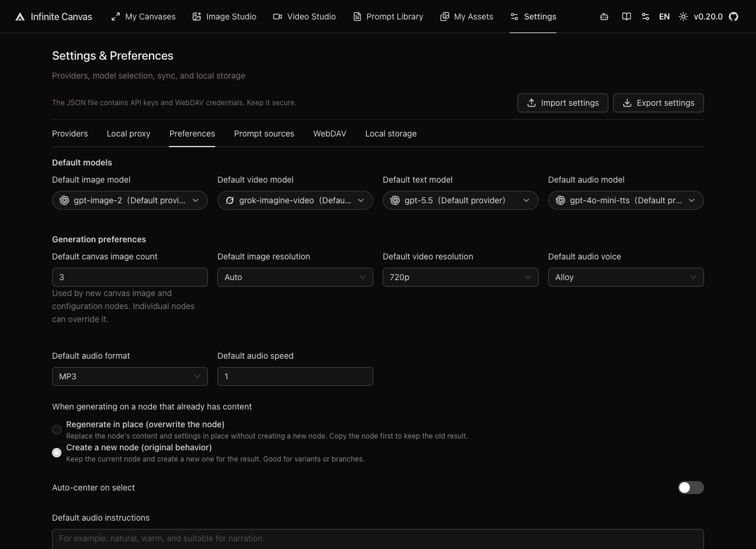Open the book documentation icon

(627, 17)
